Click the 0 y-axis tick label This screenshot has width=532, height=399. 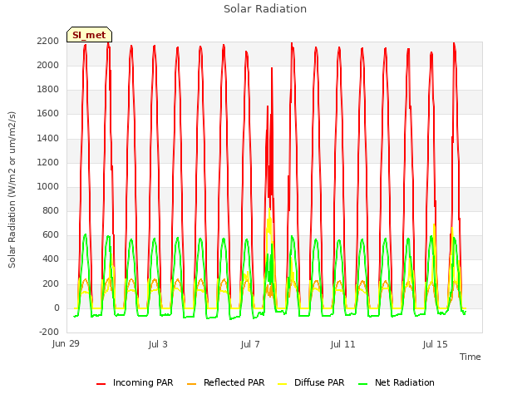(x=57, y=308)
